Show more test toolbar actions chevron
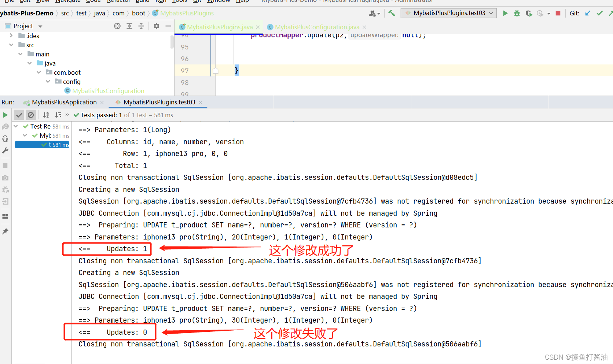613x364 pixels. click(x=67, y=115)
